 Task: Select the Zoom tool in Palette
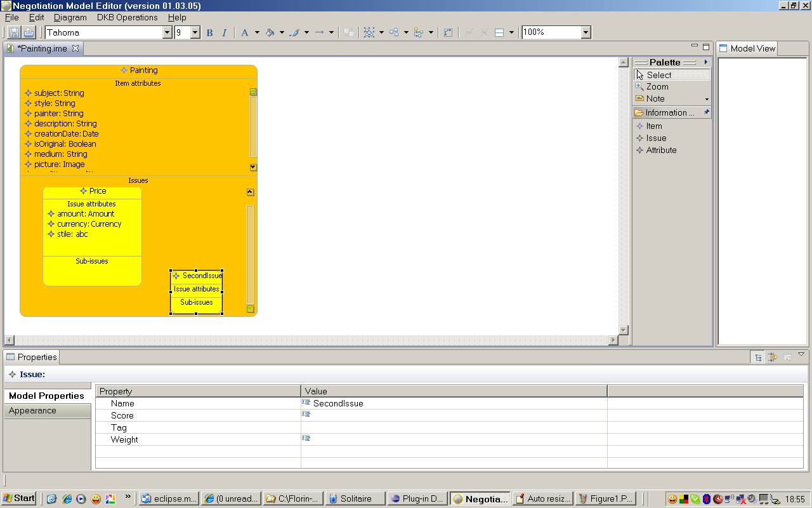pos(657,86)
